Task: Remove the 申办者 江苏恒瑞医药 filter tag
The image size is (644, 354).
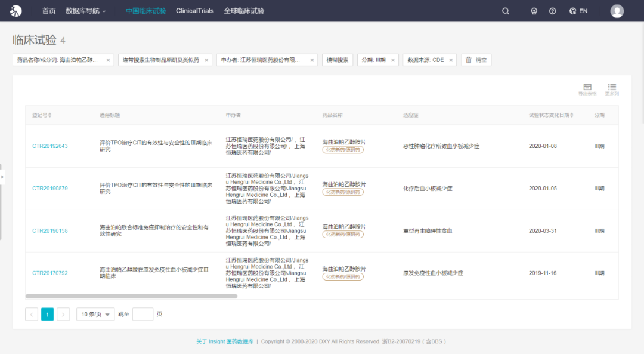Action: coord(312,60)
